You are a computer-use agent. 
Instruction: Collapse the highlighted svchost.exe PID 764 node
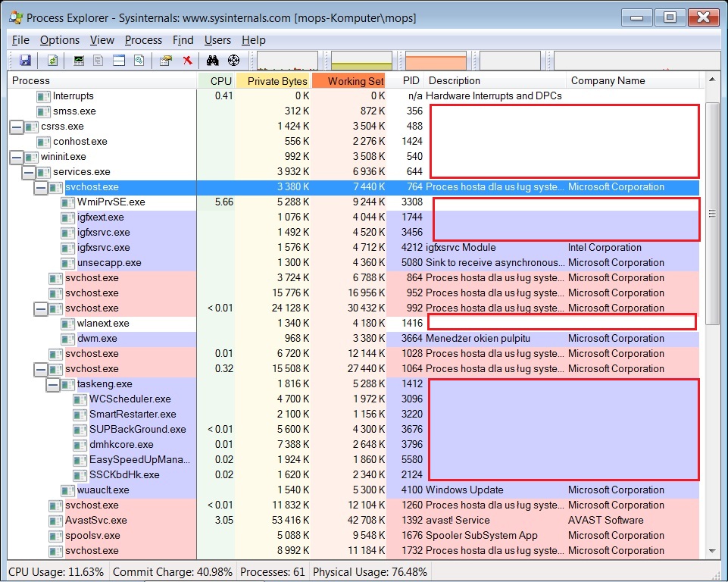pyautogui.click(x=41, y=188)
